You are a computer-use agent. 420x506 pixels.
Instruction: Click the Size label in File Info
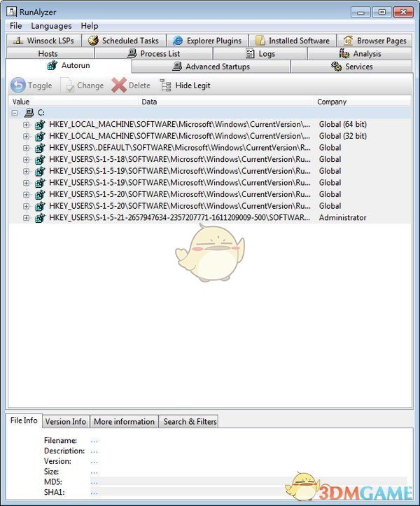52,472
